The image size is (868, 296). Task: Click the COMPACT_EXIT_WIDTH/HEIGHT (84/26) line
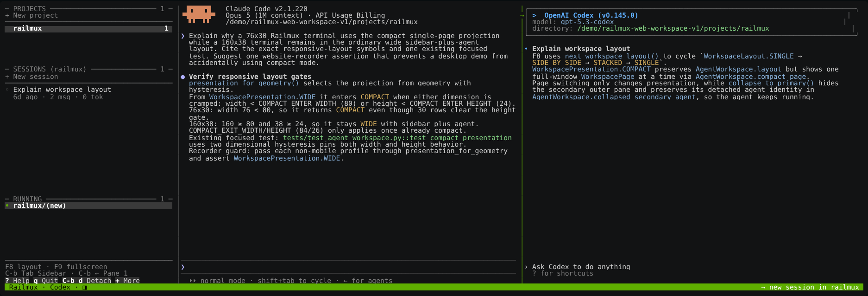[327, 130]
